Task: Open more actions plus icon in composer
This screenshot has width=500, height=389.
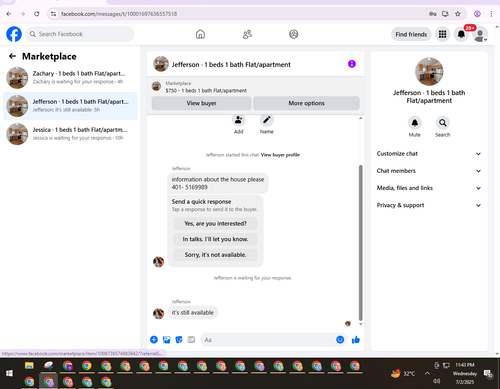Action: 154,340
